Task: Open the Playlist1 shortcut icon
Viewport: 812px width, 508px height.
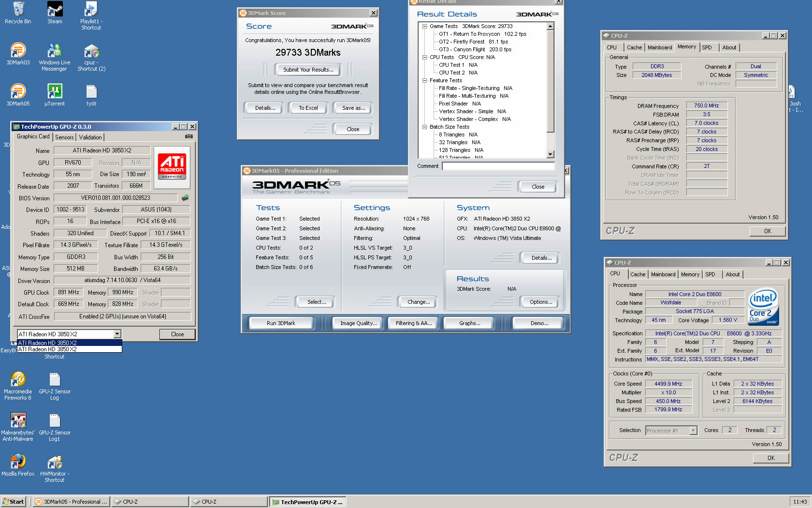Action: tap(91, 15)
